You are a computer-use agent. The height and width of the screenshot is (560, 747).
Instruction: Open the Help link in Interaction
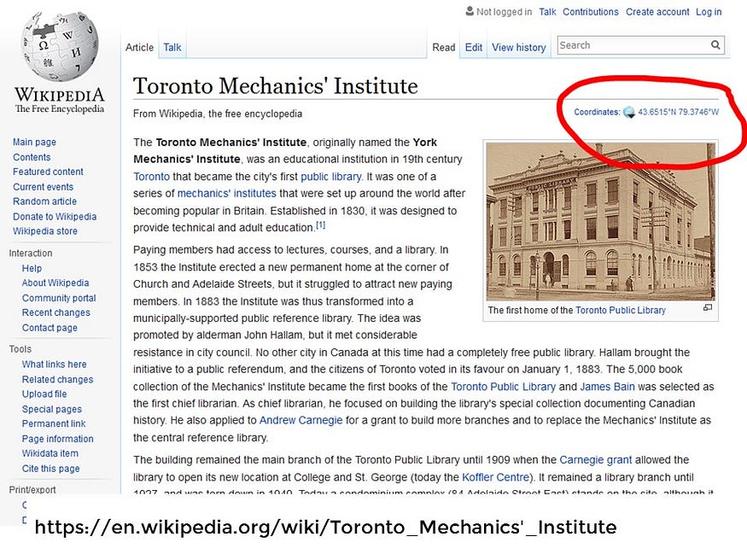[x=32, y=268]
